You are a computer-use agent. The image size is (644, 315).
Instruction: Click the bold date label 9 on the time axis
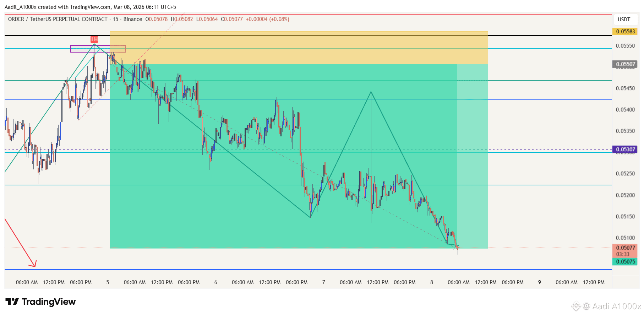click(x=539, y=282)
